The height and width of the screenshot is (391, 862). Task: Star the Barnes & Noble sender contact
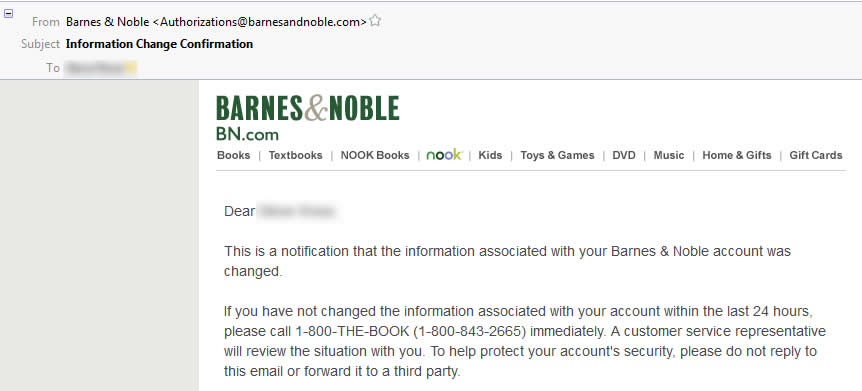pyautogui.click(x=375, y=21)
